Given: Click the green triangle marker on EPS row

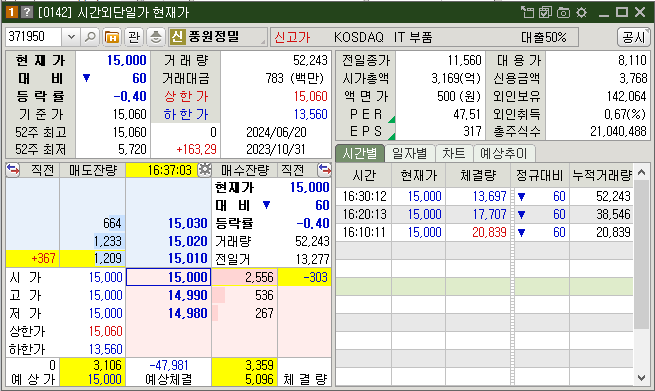Looking at the screenshot, I should pyautogui.click(x=391, y=136).
